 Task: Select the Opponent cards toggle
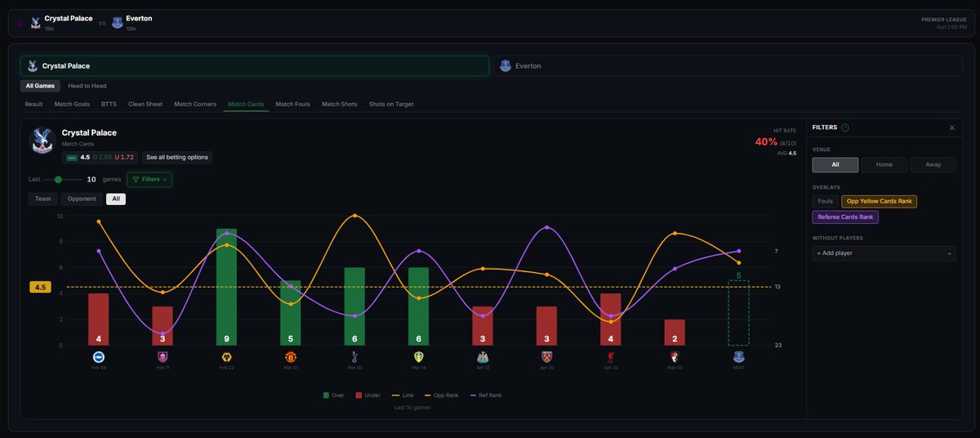(x=82, y=199)
